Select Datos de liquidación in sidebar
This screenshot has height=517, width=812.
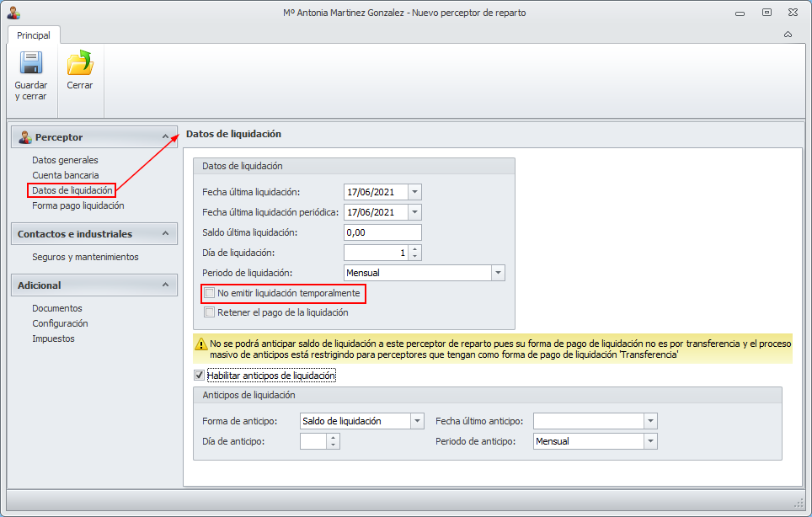(72, 190)
